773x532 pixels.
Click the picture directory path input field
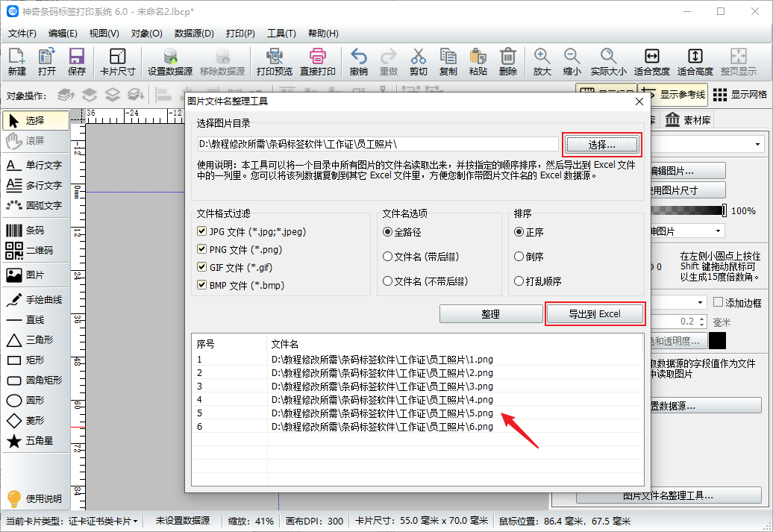click(377, 144)
